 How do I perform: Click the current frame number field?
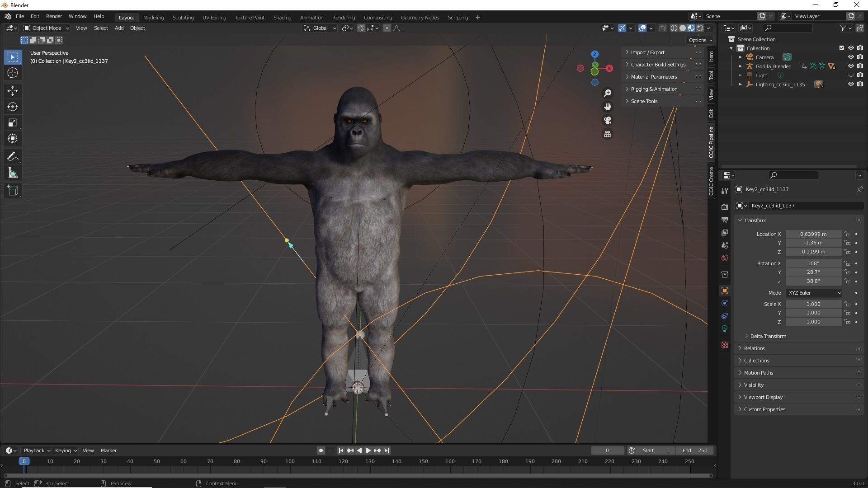click(607, 450)
